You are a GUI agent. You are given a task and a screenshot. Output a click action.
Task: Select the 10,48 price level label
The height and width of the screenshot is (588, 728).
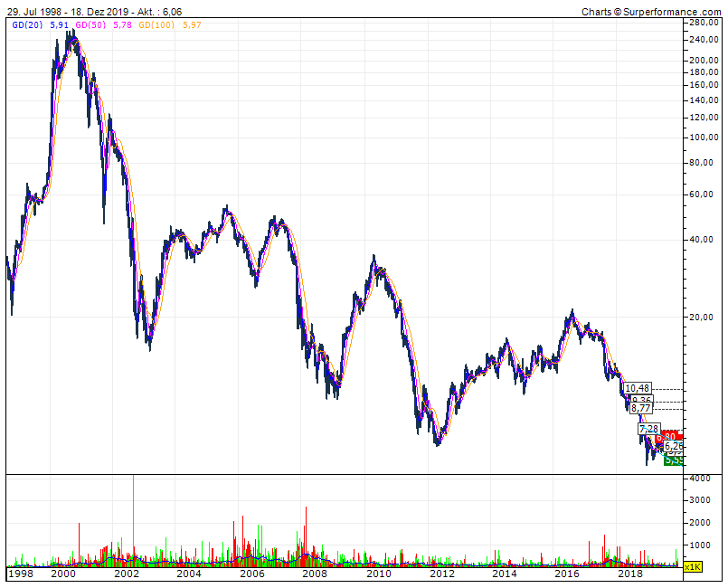point(638,388)
